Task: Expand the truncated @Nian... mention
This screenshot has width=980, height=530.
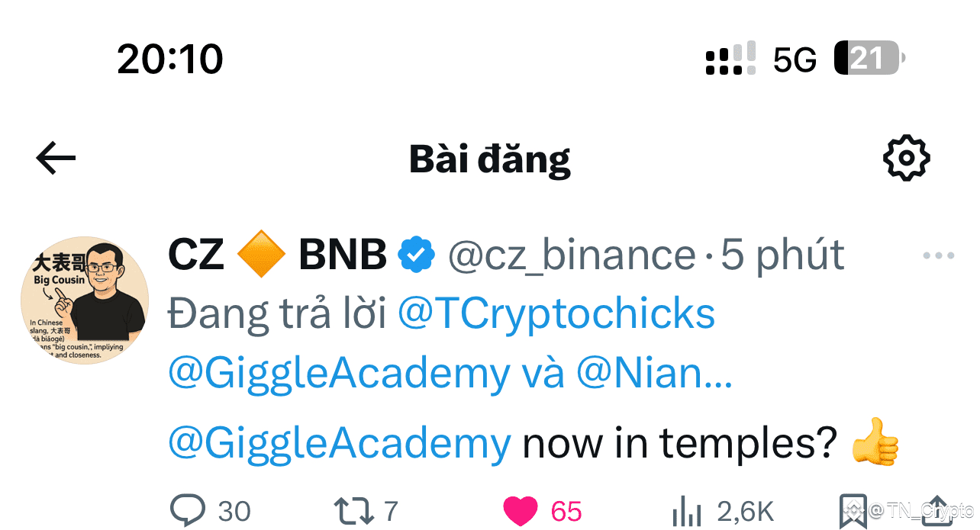Action: (x=654, y=374)
